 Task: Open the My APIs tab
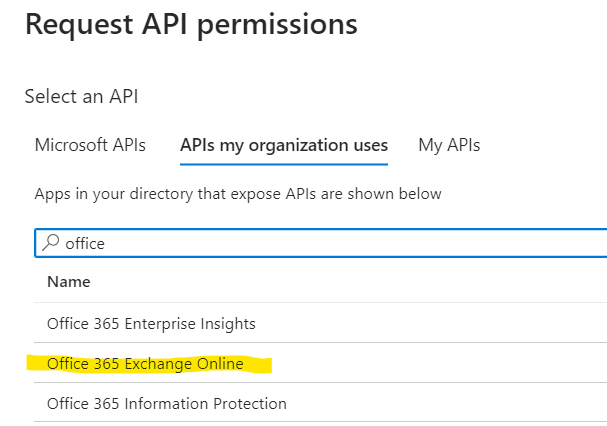[449, 145]
